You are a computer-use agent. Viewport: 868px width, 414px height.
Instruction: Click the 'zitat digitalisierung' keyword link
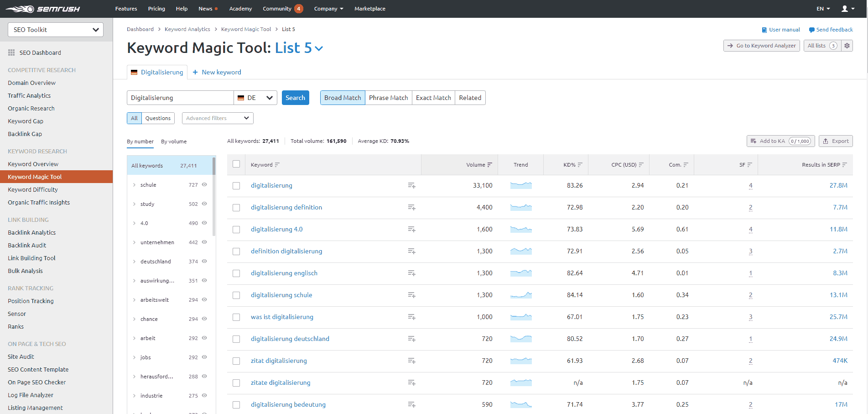[x=279, y=361]
